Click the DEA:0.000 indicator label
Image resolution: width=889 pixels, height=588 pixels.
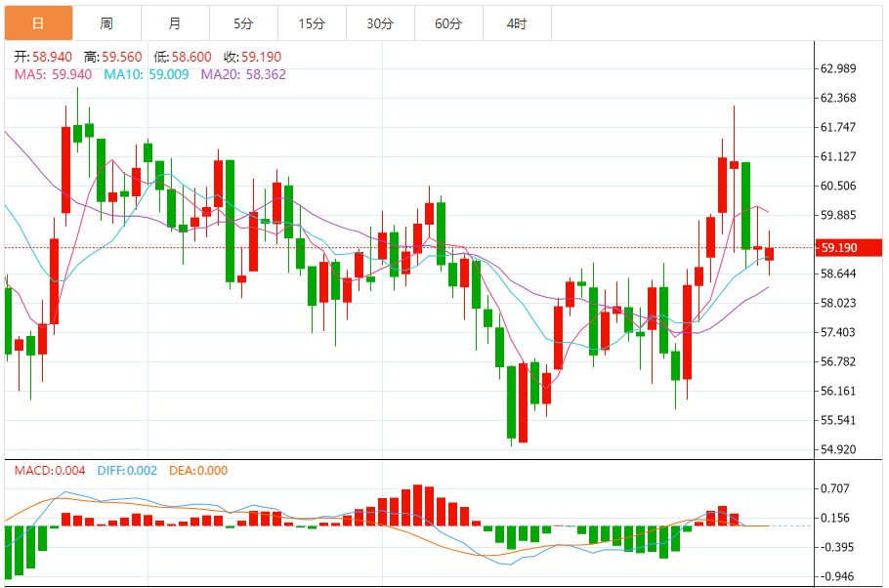tap(198, 471)
